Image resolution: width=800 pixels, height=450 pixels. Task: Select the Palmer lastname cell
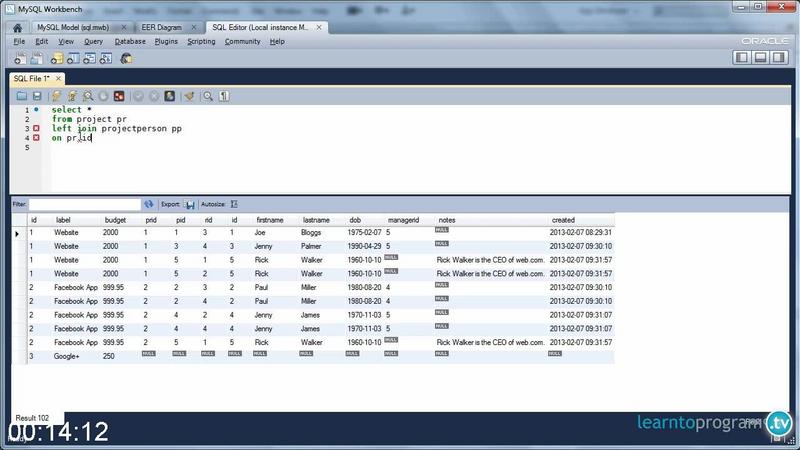[311, 246]
